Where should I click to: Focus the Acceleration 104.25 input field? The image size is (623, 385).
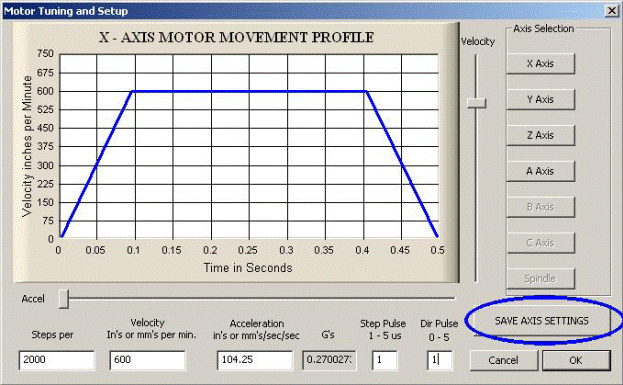tap(255, 360)
